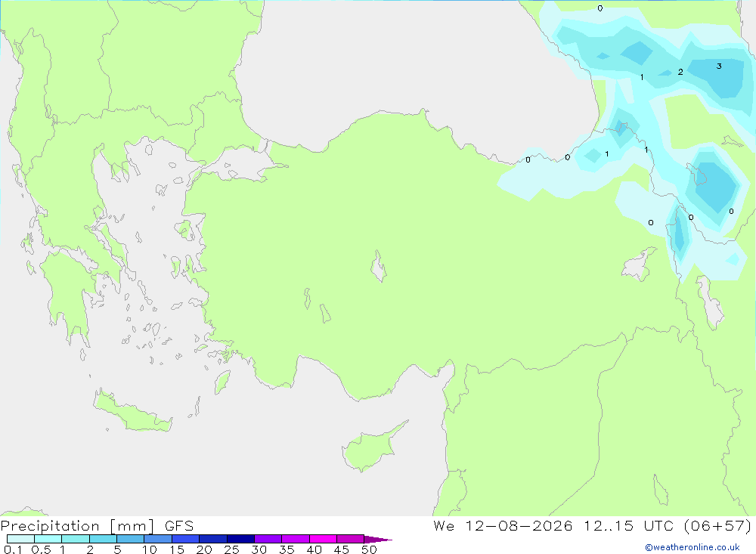Pick the 5–10 mm blue legend swatch
Image resolution: width=756 pixels, height=554 pixels.
tap(131, 539)
